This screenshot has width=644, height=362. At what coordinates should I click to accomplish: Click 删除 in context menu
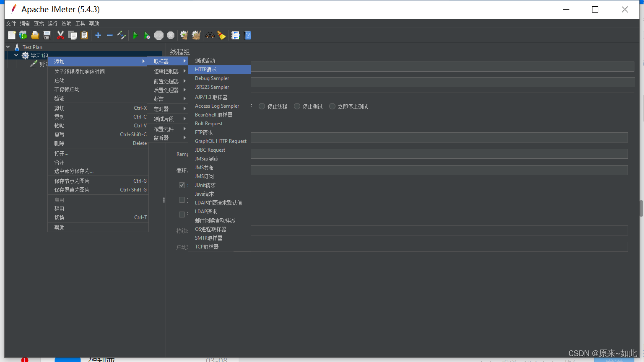pyautogui.click(x=98, y=143)
